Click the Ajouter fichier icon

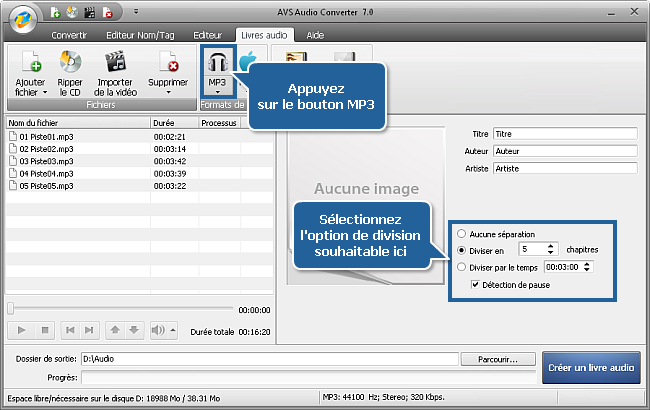click(30, 63)
